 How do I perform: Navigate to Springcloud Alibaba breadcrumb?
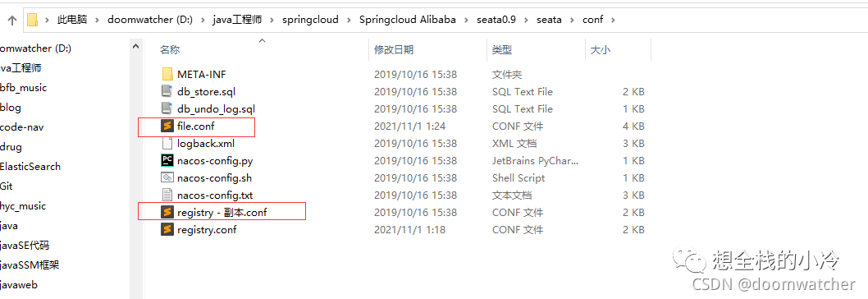pyautogui.click(x=408, y=20)
